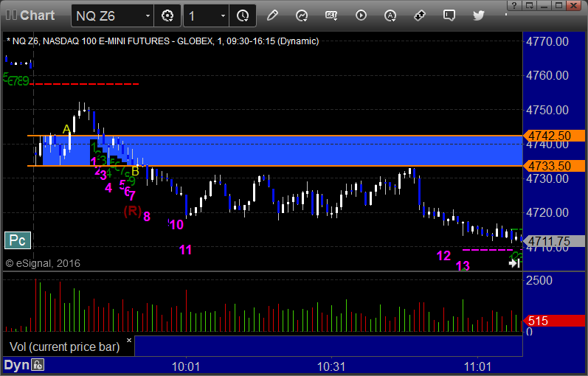Open the chat bubble comment icon
This screenshot has height=376, width=588.
(449, 15)
